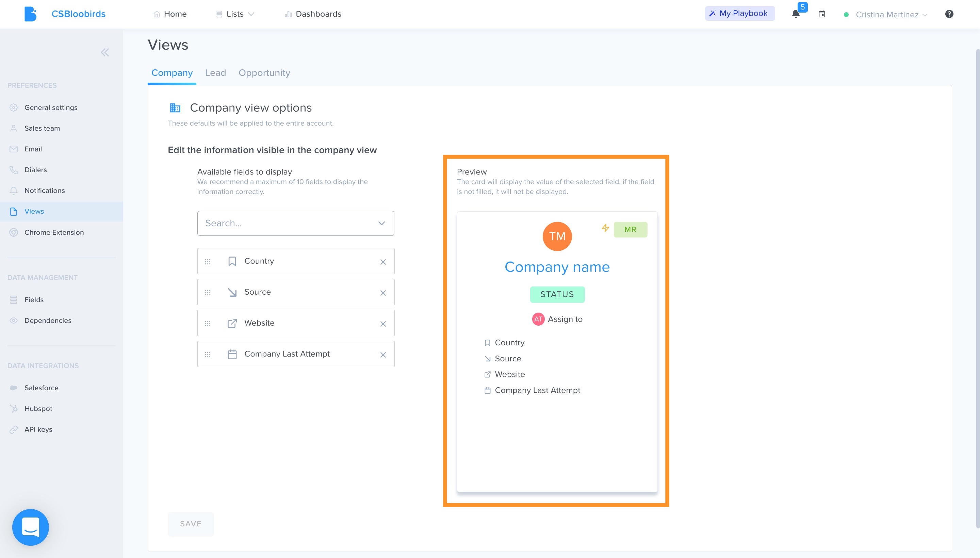Click the Company name link in preview

pos(557,267)
